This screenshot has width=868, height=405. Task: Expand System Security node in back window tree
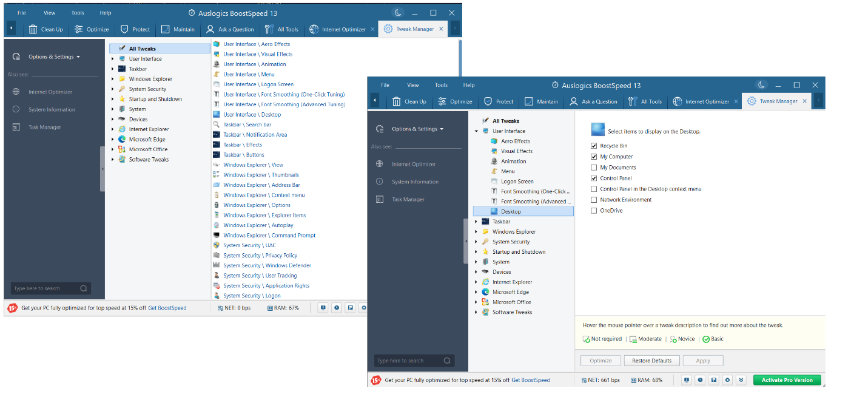[113, 89]
